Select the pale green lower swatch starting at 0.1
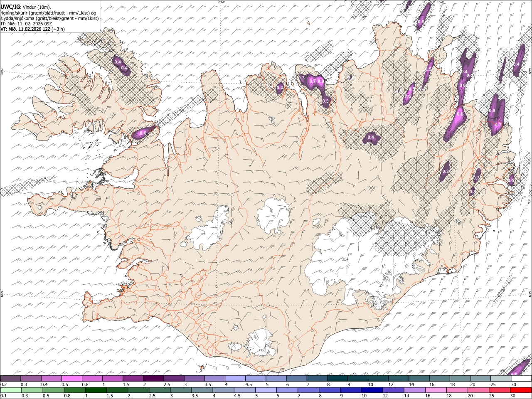The height and width of the screenshot is (399, 532). 11,390
